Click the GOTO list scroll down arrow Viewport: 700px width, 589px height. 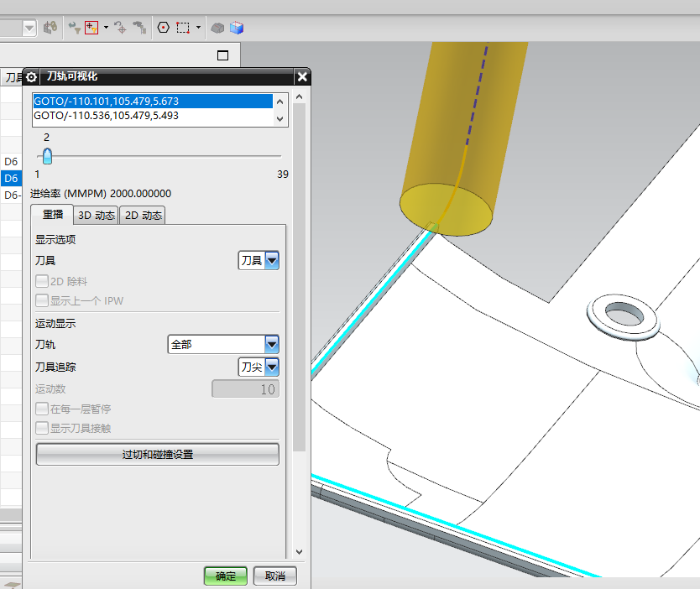279,118
